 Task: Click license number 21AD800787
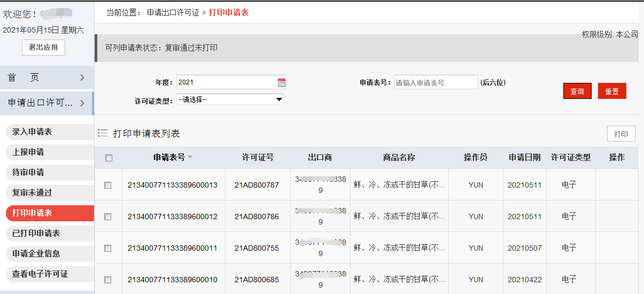[257, 185]
